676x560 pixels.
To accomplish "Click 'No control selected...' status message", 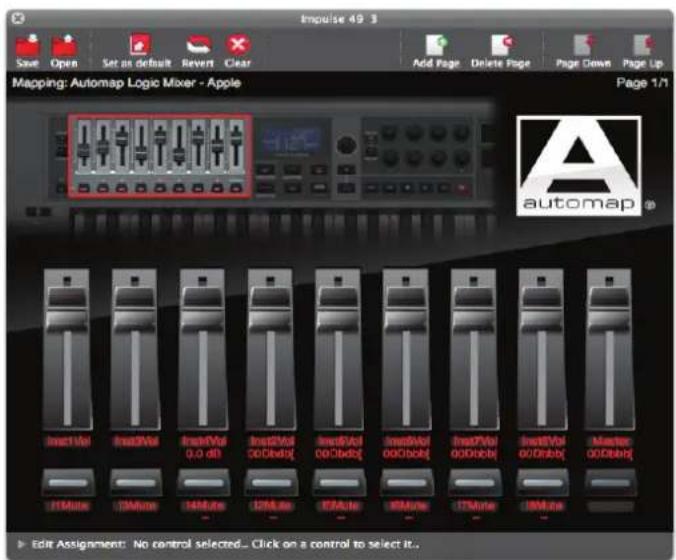I will coord(276,544).
